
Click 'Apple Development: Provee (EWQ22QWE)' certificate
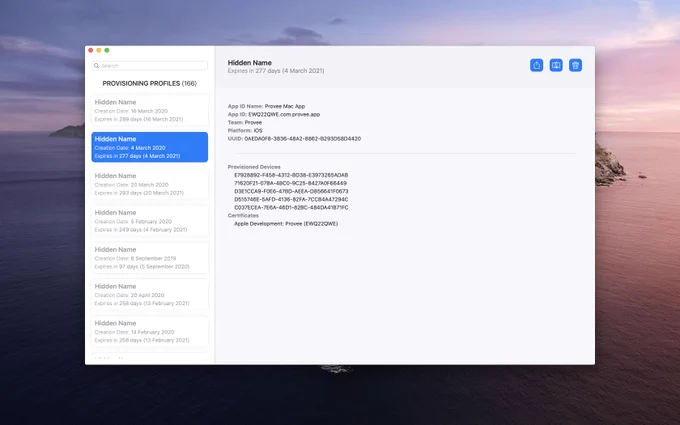(286, 224)
